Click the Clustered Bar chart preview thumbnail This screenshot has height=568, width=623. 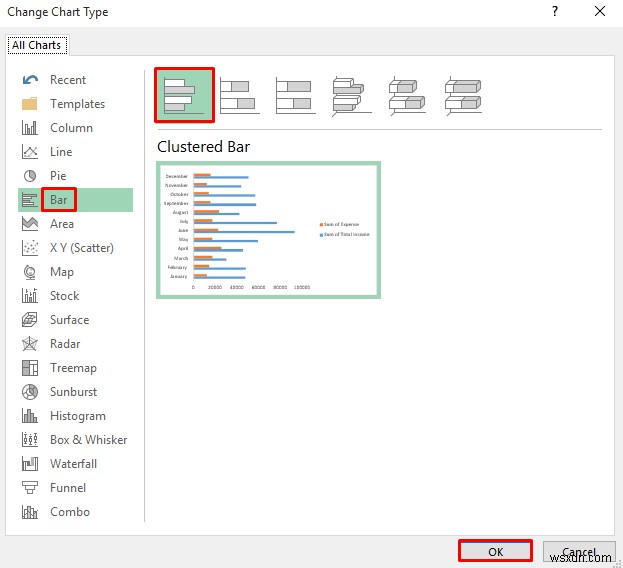coord(269,230)
